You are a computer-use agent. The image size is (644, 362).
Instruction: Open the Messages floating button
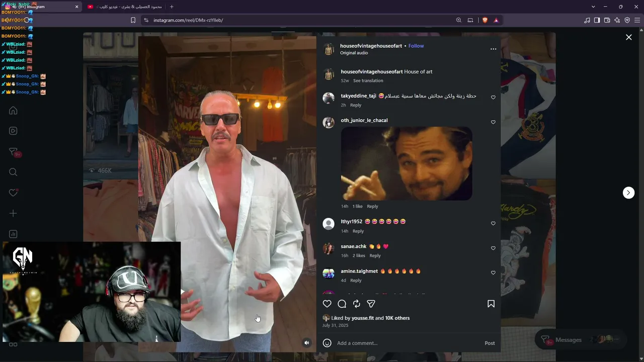pyautogui.click(x=580, y=340)
